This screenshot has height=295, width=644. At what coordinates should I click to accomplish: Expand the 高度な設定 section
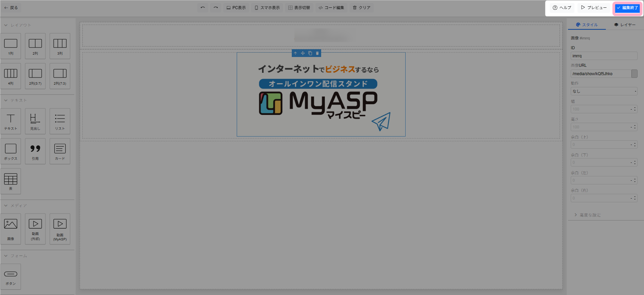coord(590,215)
